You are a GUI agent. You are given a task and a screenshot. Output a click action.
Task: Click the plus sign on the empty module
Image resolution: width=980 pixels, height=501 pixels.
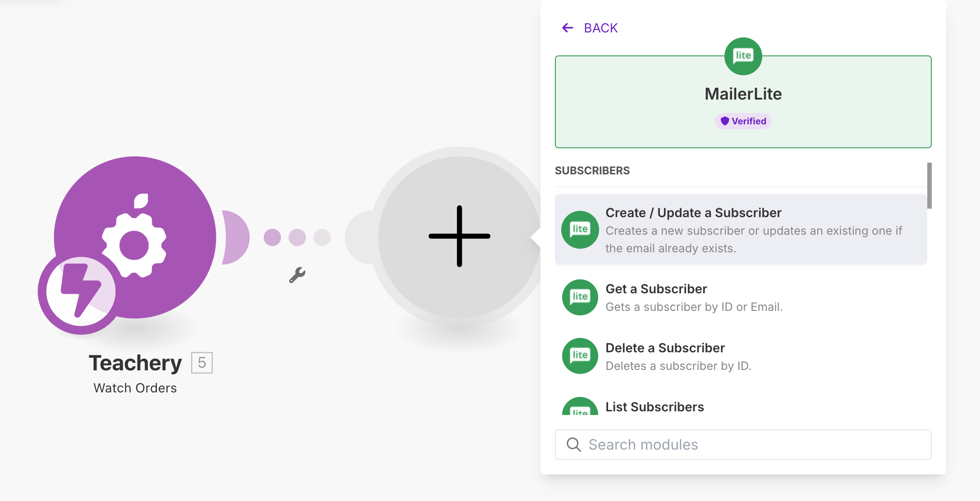tap(459, 236)
